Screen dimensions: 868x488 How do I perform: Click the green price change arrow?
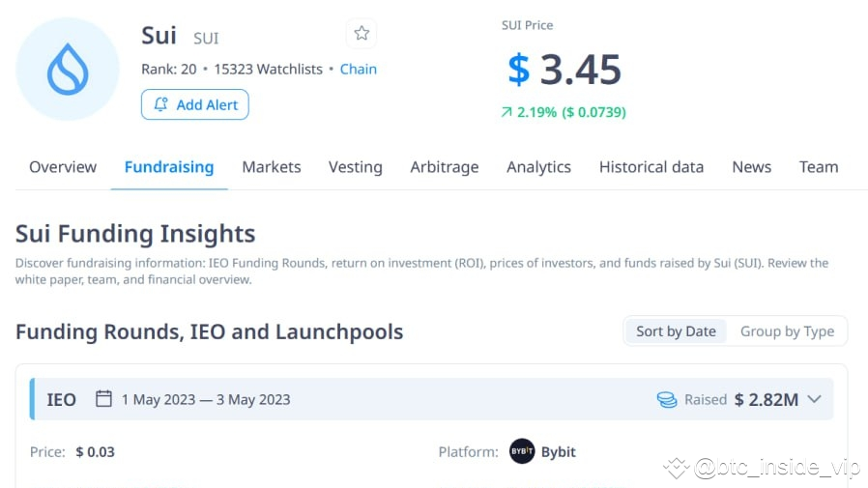point(506,112)
